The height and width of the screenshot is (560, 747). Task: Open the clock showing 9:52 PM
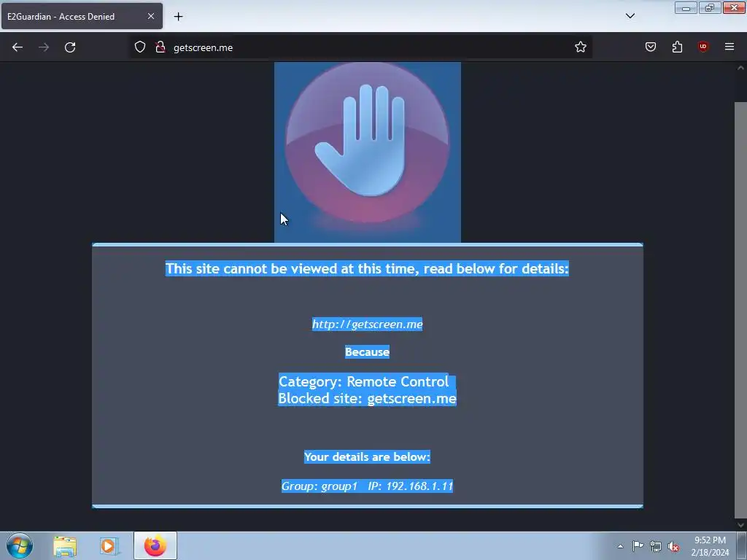[x=710, y=546]
